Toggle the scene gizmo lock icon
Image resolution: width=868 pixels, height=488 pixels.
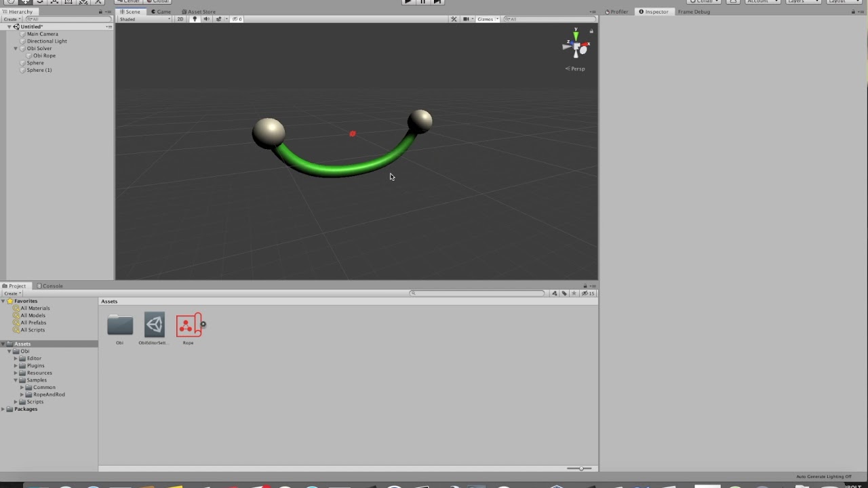pos(591,30)
